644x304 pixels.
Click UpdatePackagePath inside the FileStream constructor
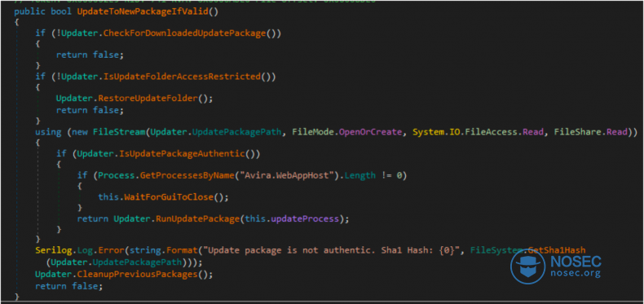[x=237, y=132]
